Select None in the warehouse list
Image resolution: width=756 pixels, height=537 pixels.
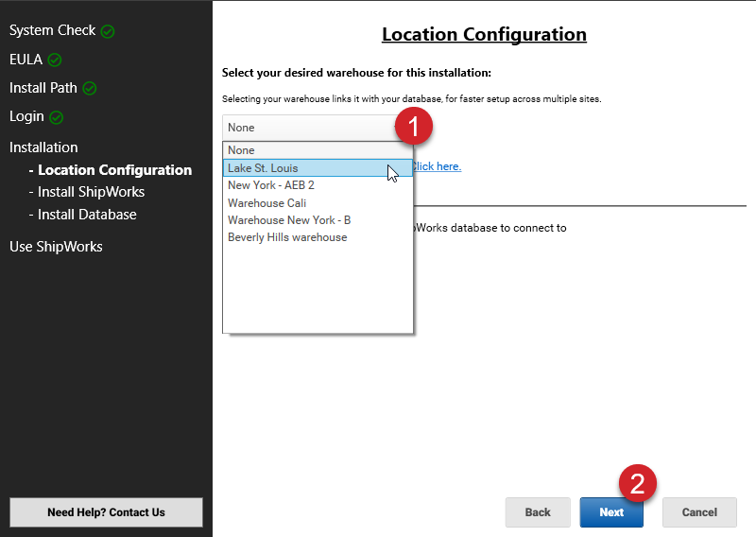(x=318, y=150)
